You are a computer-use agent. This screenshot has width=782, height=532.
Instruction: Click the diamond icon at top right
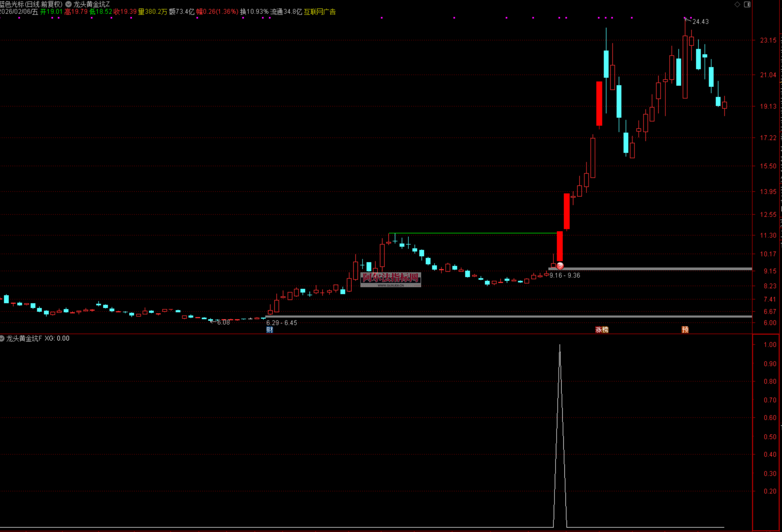pos(737,4)
